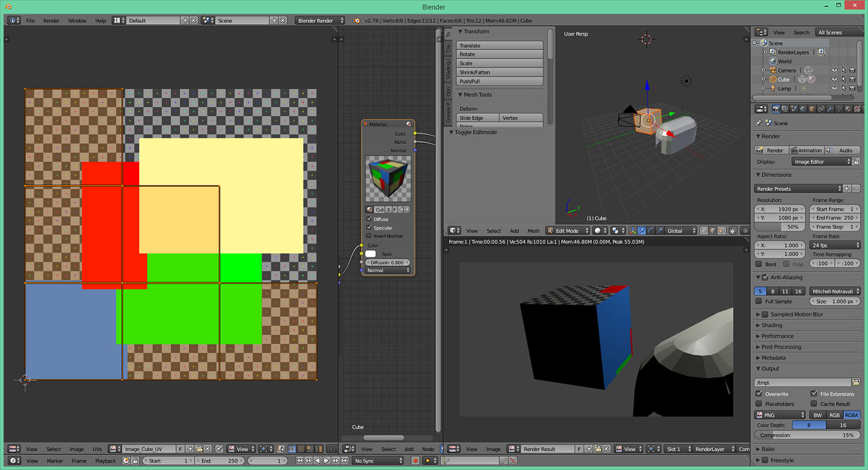Click the translate manipulator arrow icon
Image resolution: width=868 pixels, height=470 pixels.
point(642,231)
